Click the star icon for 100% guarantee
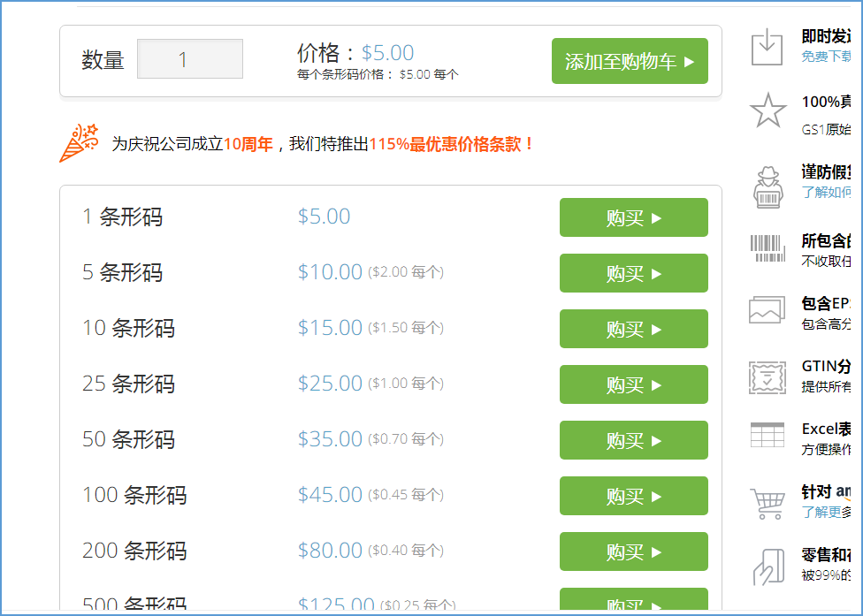863x616 pixels. [768, 110]
